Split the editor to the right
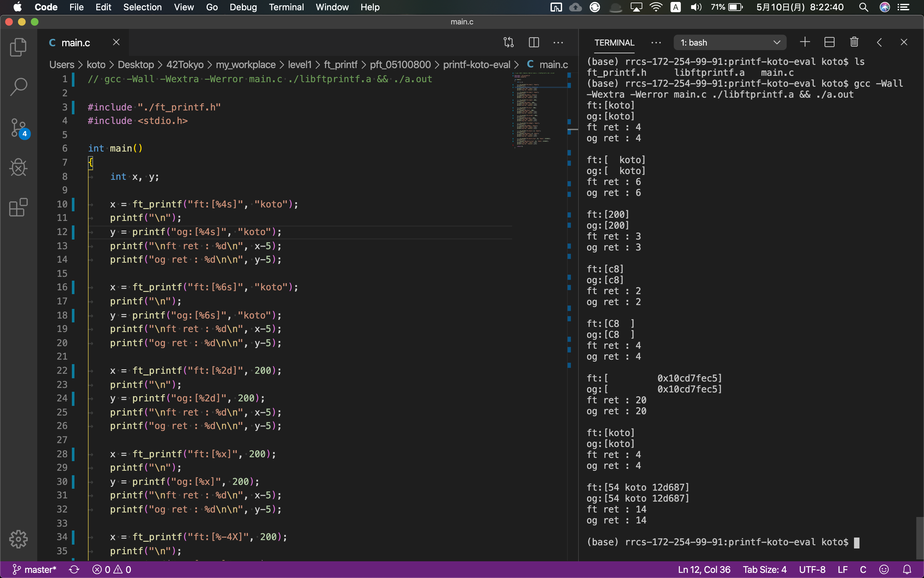The height and width of the screenshot is (578, 924). pos(534,42)
